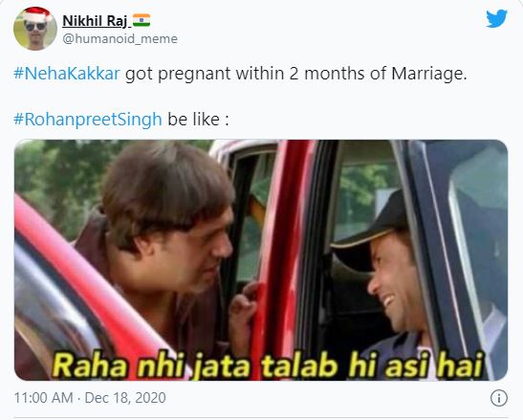Follow the #RohanpreetSingh hashtag link

88,120
